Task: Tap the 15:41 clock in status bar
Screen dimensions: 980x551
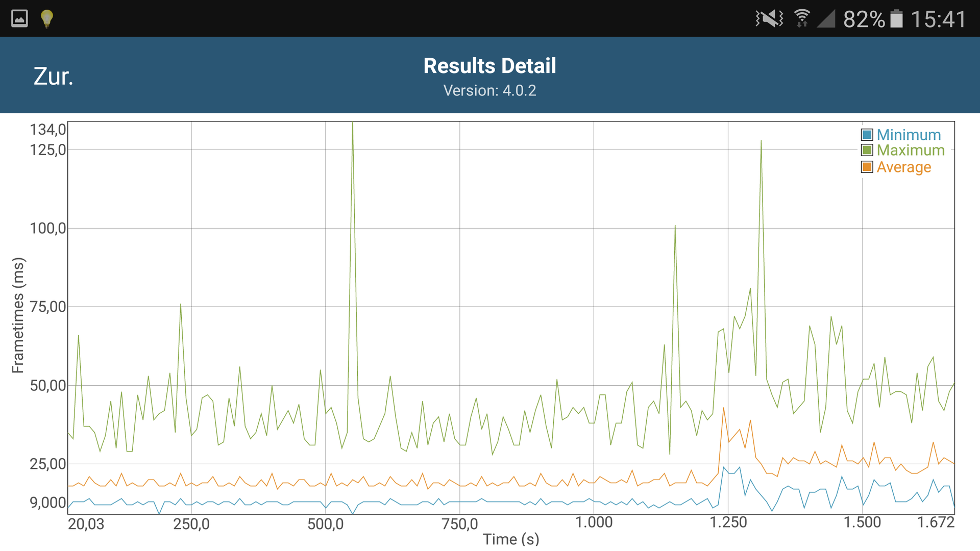Action: (938, 19)
